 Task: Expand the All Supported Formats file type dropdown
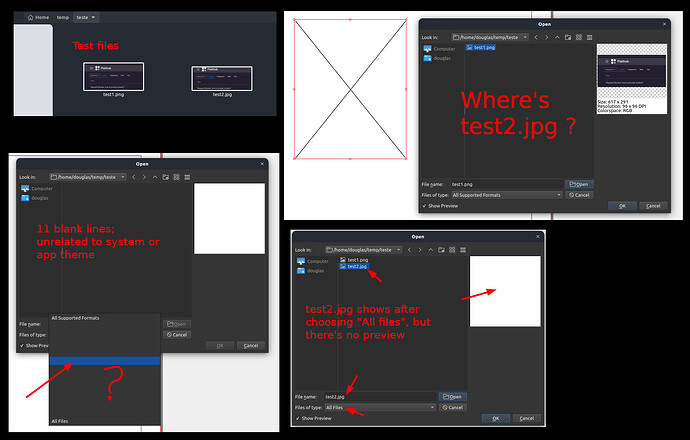[506, 195]
